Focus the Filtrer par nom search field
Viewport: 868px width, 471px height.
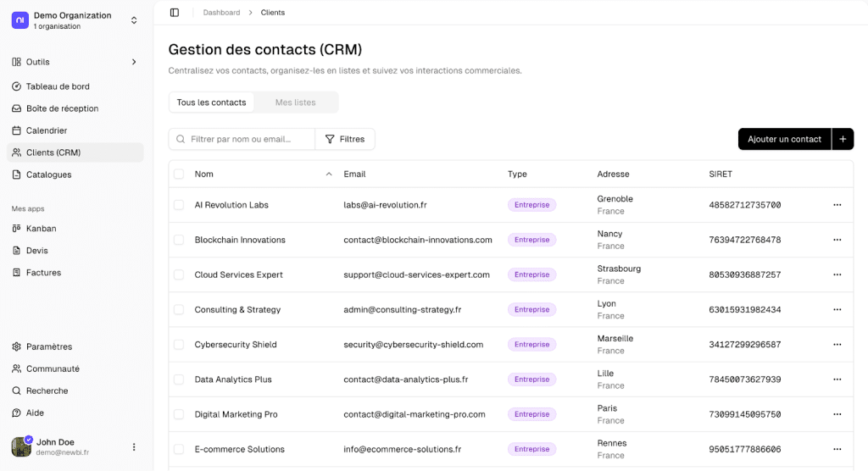[246, 139]
